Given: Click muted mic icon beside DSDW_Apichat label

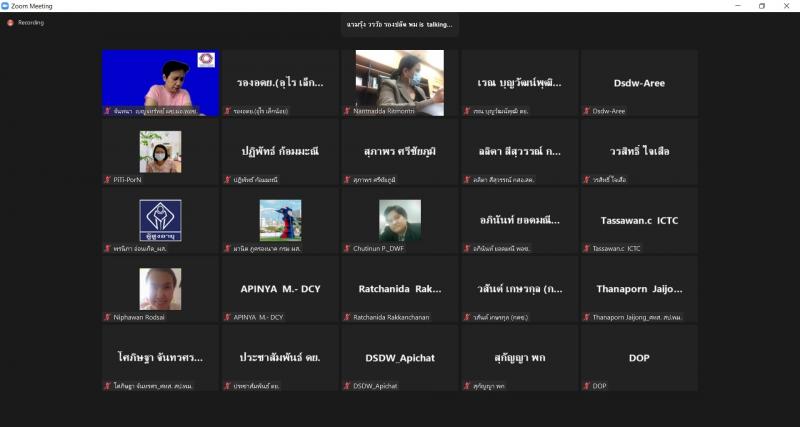Looking at the screenshot, I should click(347, 386).
